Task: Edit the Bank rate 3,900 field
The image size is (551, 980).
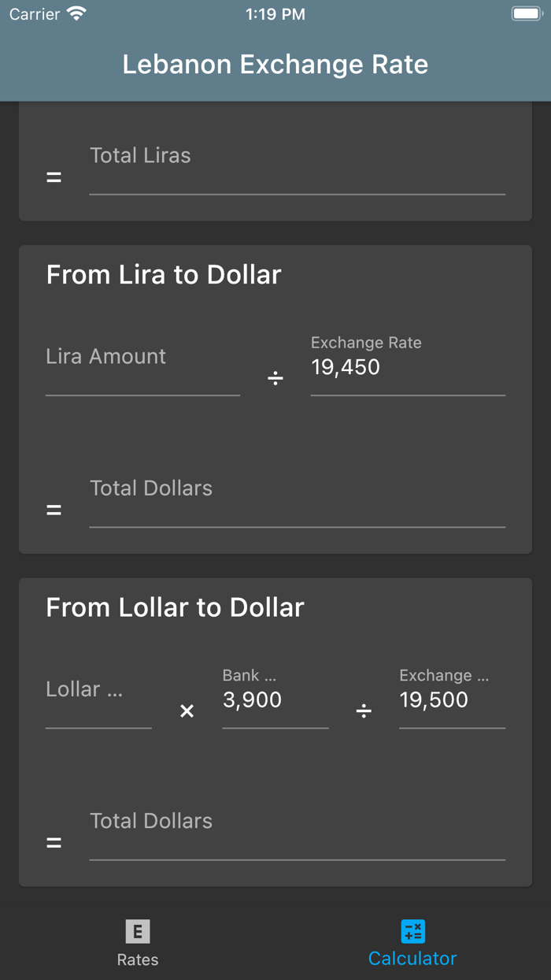Action: [275, 700]
